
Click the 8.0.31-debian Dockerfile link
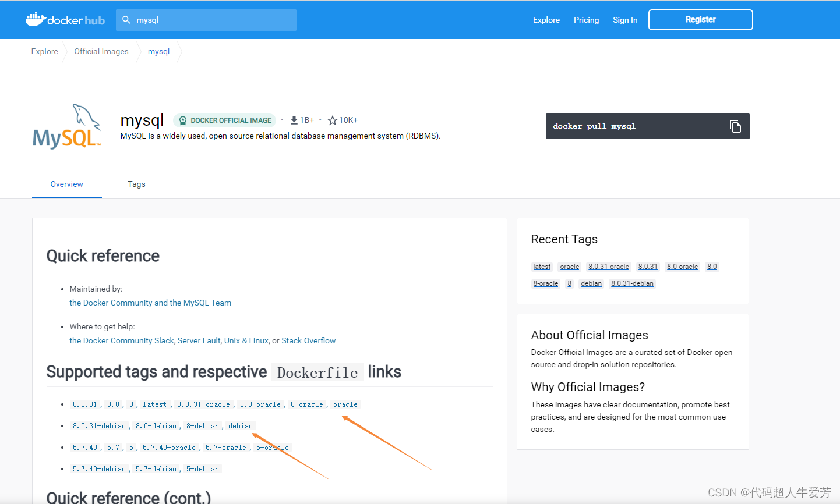click(x=99, y=426)
